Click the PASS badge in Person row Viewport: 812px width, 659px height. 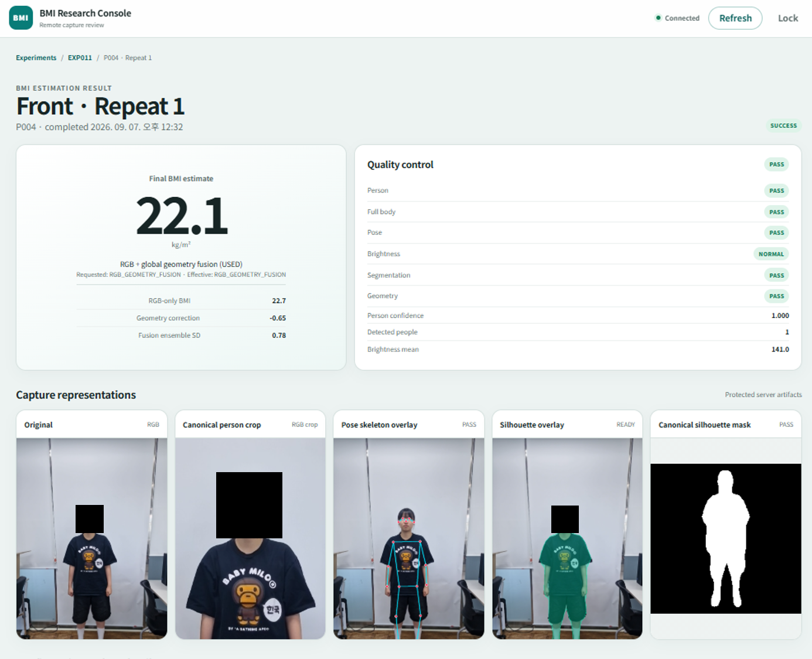point(776,190)
